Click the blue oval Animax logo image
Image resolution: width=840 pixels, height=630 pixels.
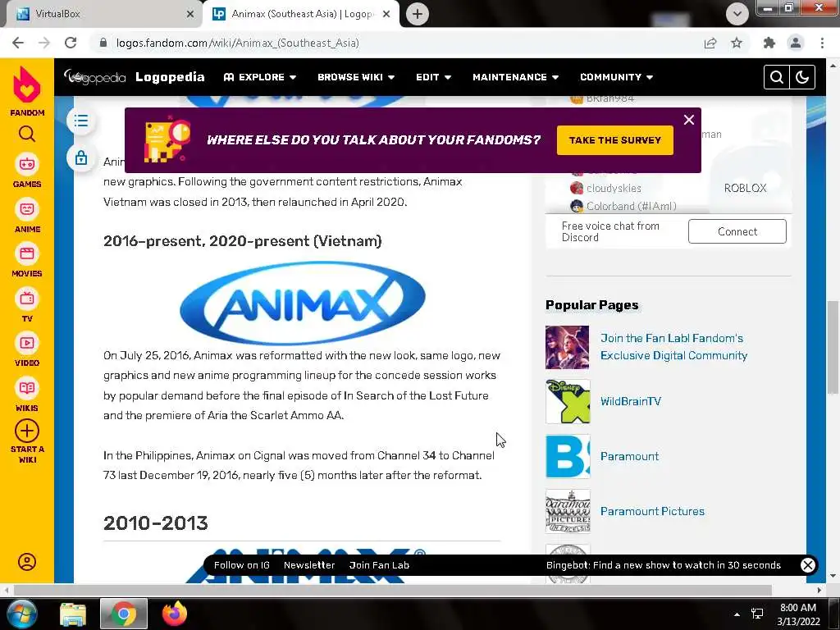pyautogui.click(x=303, y=303)
